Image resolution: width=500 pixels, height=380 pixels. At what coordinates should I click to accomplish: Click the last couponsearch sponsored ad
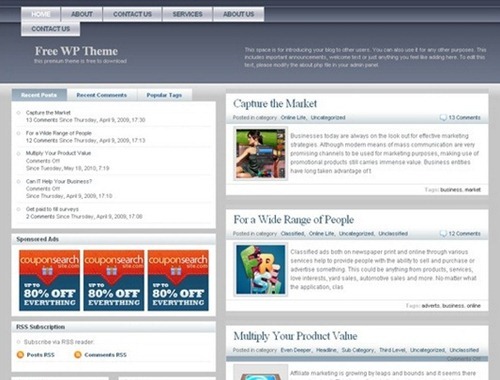178,280
